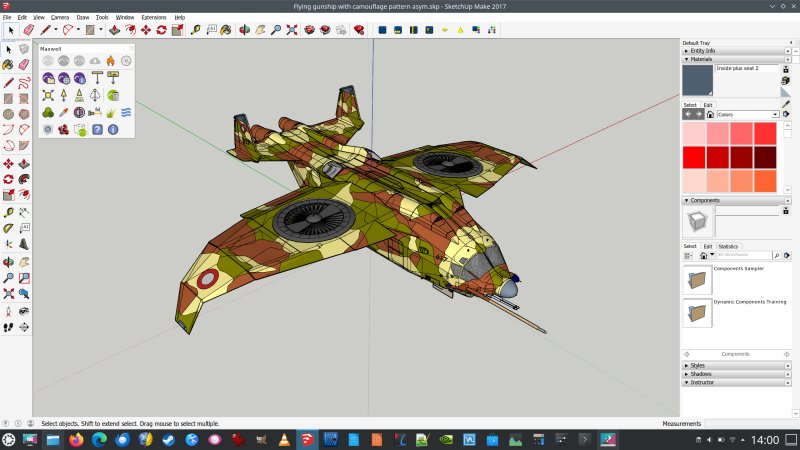This screenshot has height=450, width=800.
Task: Expand the Shadows panel
Action: tap(700, 374)
